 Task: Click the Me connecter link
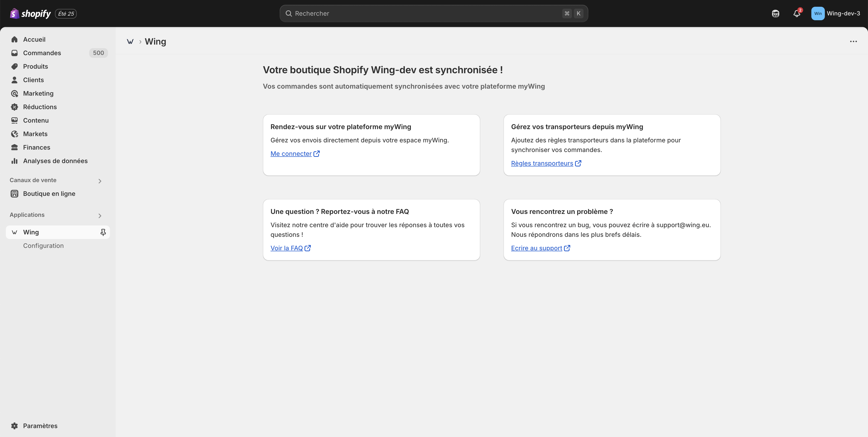pyautogui.click(x=292, y=153)
